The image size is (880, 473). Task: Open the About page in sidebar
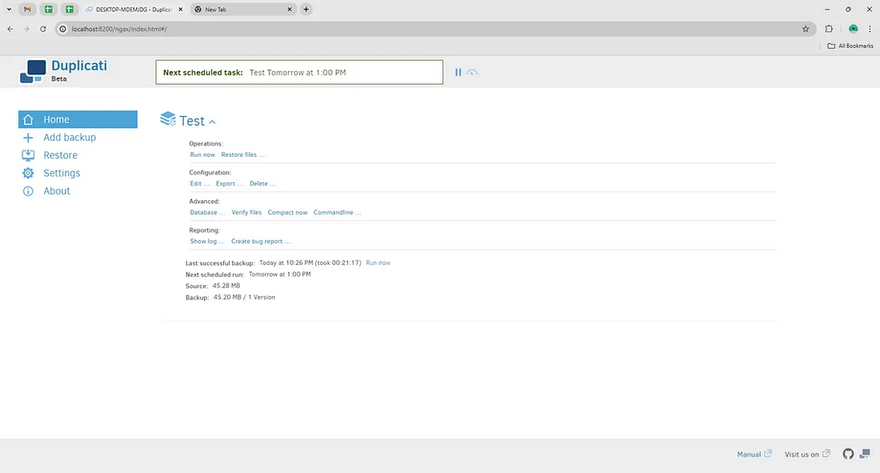point(56,191)
